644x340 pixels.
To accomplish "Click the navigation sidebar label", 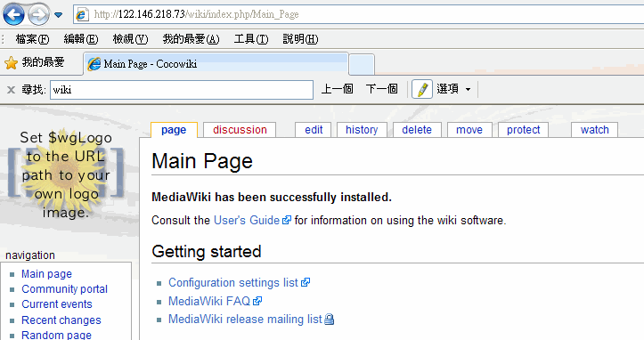I will click(x=30, y=255).
